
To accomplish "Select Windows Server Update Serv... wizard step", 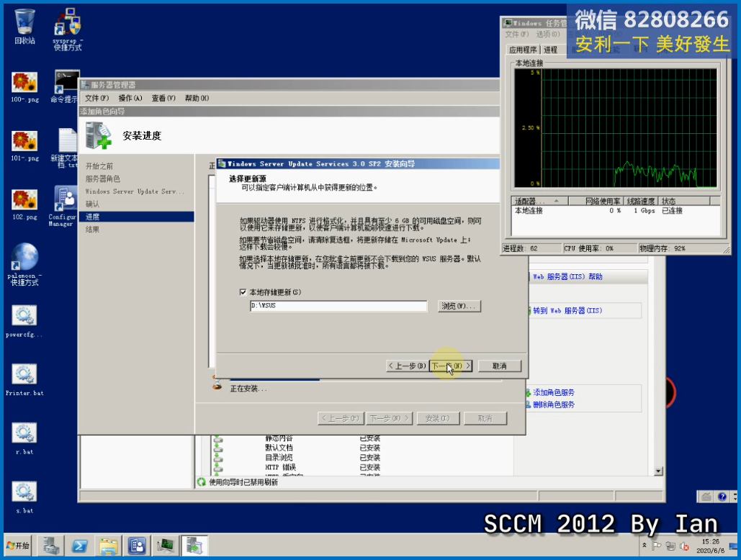I will (135, 191).
